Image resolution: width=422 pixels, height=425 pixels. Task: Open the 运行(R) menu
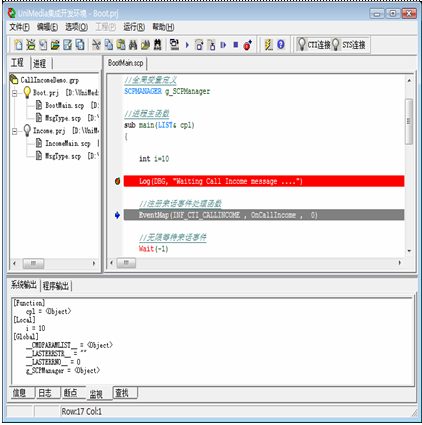click(x=134, y=27)
